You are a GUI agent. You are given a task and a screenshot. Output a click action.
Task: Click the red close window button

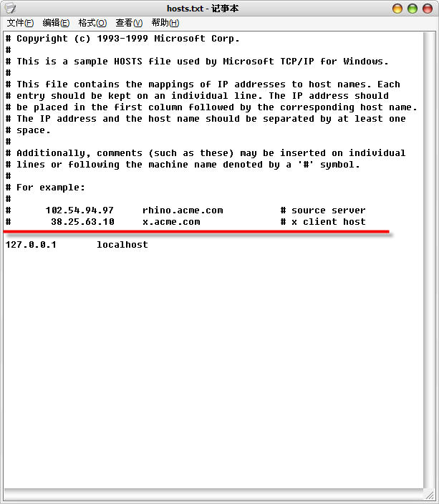[x=428, y=9]
